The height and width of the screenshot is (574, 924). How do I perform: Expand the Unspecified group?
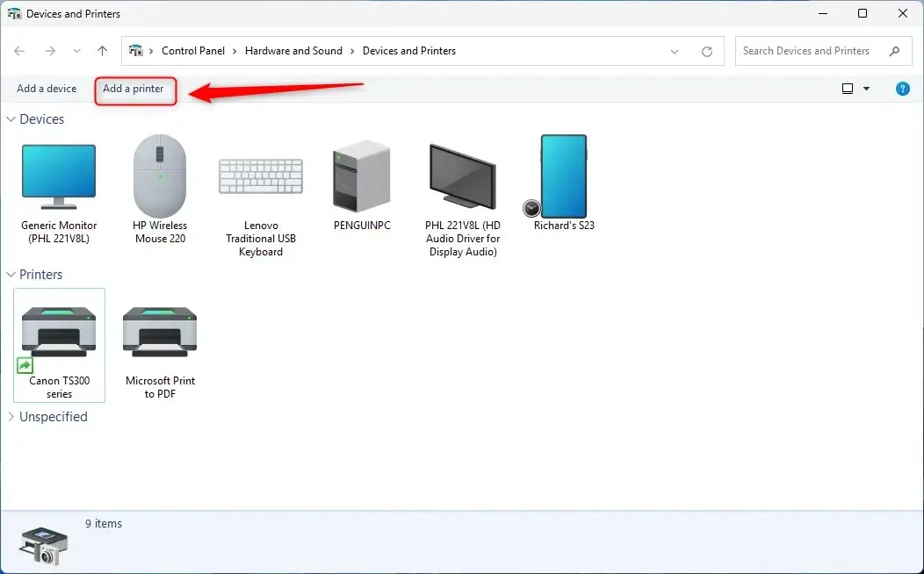(x=11, y=417)
